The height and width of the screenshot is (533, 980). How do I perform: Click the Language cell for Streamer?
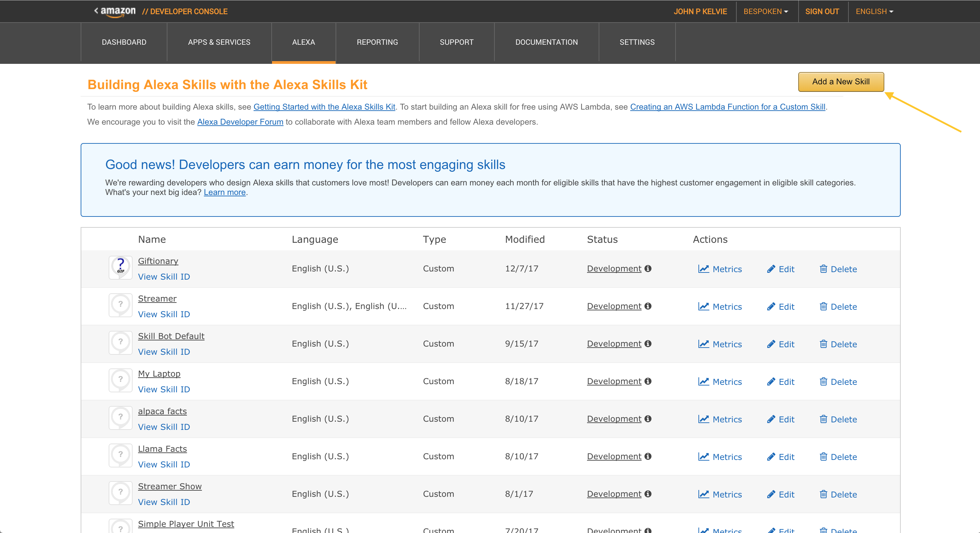(349, 306)
